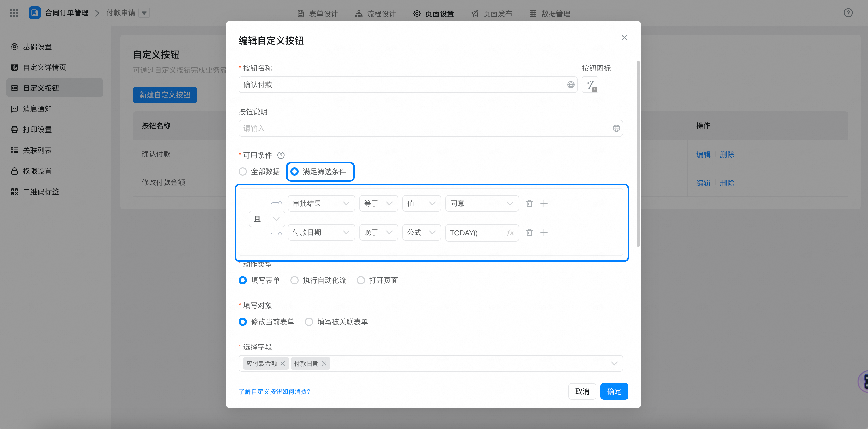868x429 pixels.
Task: Expand the 晚于 comparison dropdown
Action: tap(378, 232)
